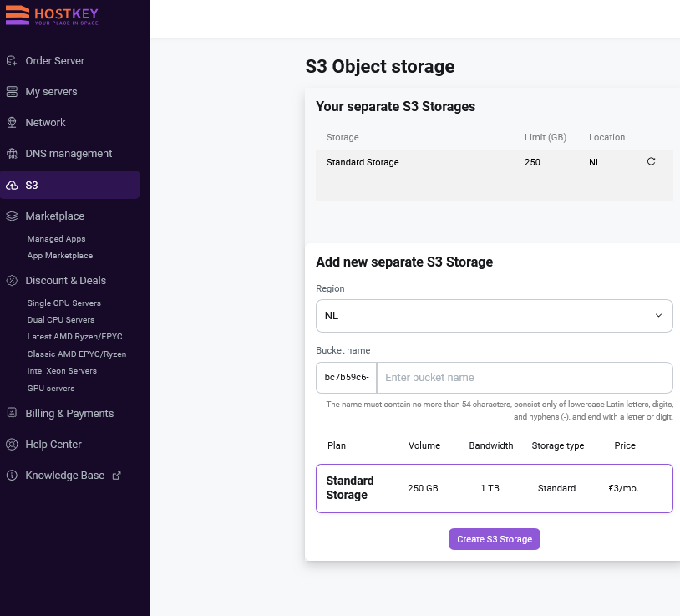Click the Region dropdown chevron

click(658, 316)
